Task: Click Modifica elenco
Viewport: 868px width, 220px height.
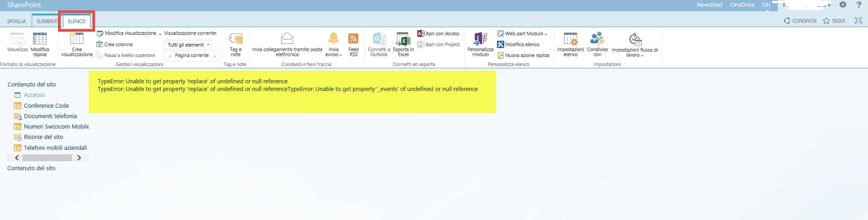Action: pyautogui.click(x=518, y=44)
